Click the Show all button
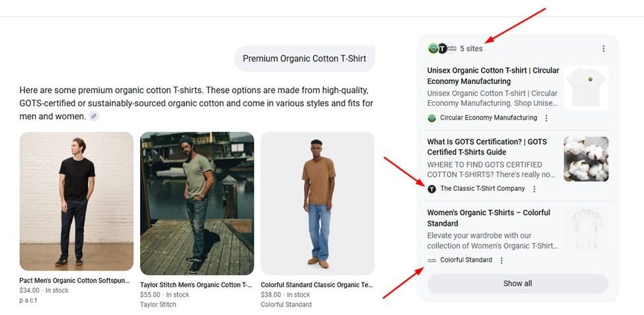 (517, 284)
